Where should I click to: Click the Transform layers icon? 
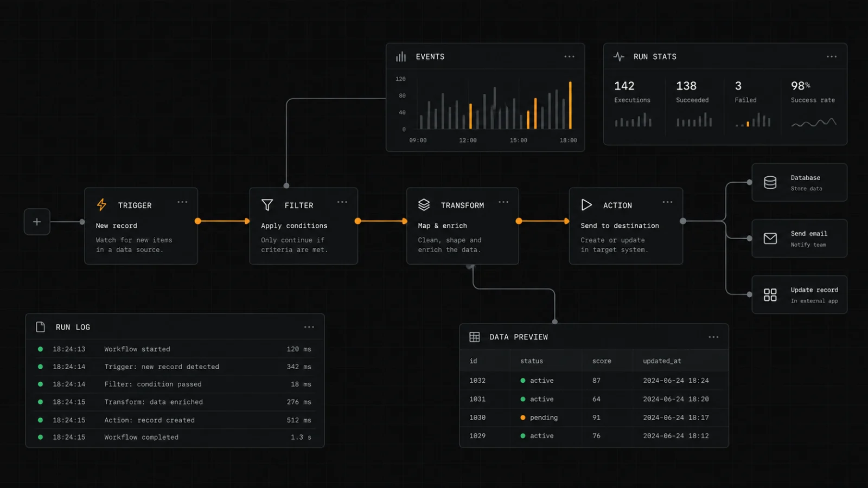(x=424, y=205)
